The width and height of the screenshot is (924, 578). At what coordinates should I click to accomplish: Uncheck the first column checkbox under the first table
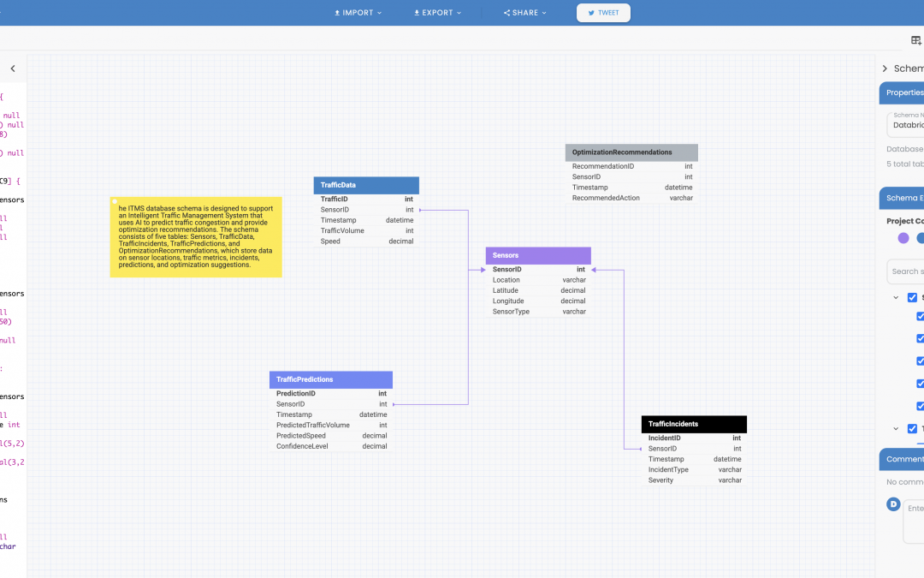pos(920,316)
